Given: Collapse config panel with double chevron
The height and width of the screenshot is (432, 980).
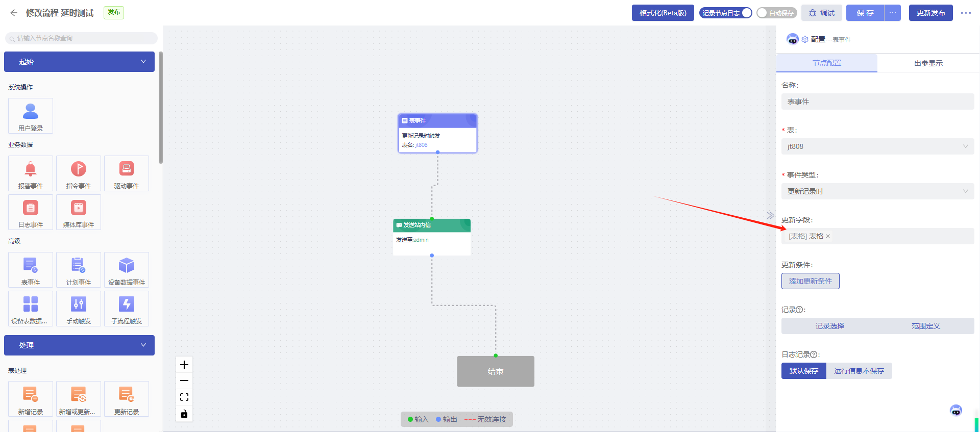Looking at the screenshot, I should pyautogui.click(x=771, y=215).
